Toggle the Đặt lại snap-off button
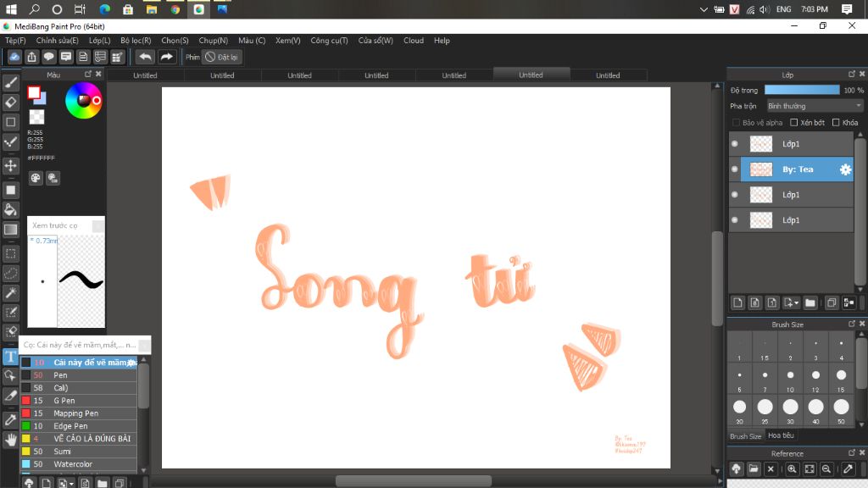The width and height of the screenshot is (868, 488). point(221,57)
